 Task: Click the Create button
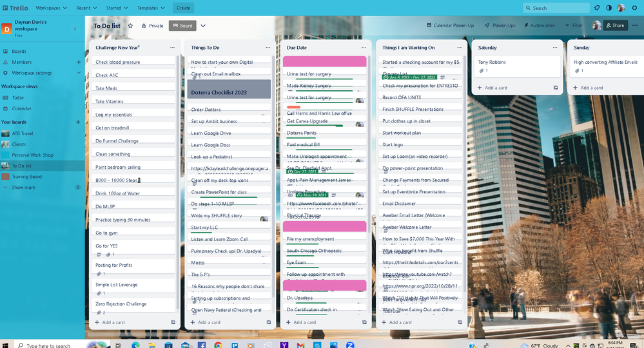(183, 8)
